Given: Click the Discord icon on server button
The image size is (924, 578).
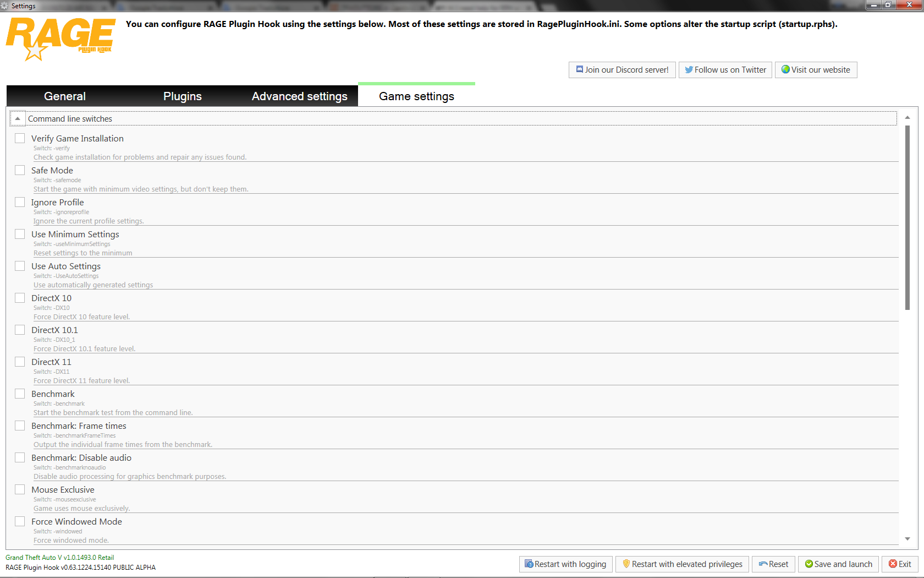Looking at the screenshot, I should [579, 70].
